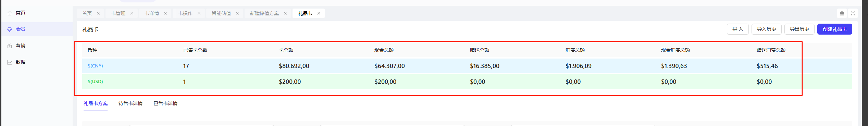
Task: Click the 创建礼品卡 button
Action: tap(835, 29)
